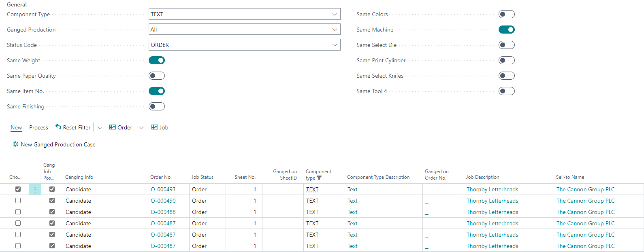
Task: Enable the Same Select Die switch
Action: point(507,45)
